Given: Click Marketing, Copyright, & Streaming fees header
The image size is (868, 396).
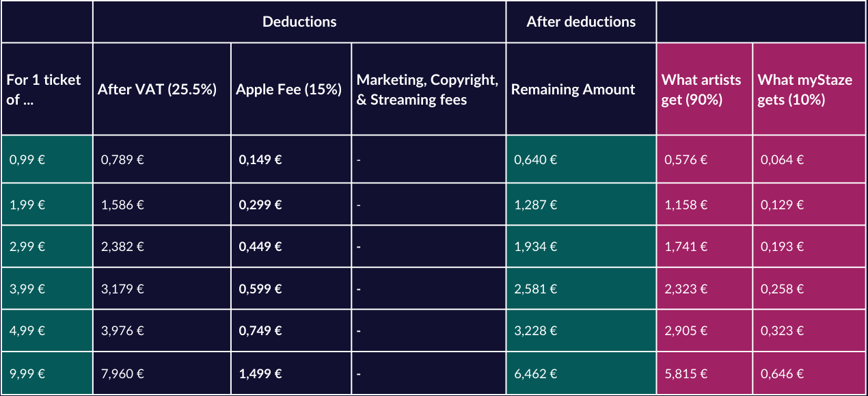Looking at the screenshot, I should (x=429, y=89).
